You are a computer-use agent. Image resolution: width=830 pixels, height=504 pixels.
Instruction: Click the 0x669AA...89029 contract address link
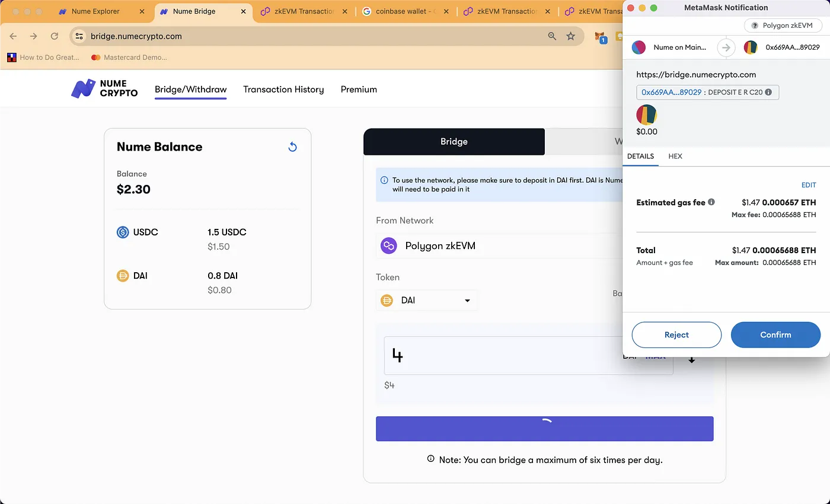point(672,92)
